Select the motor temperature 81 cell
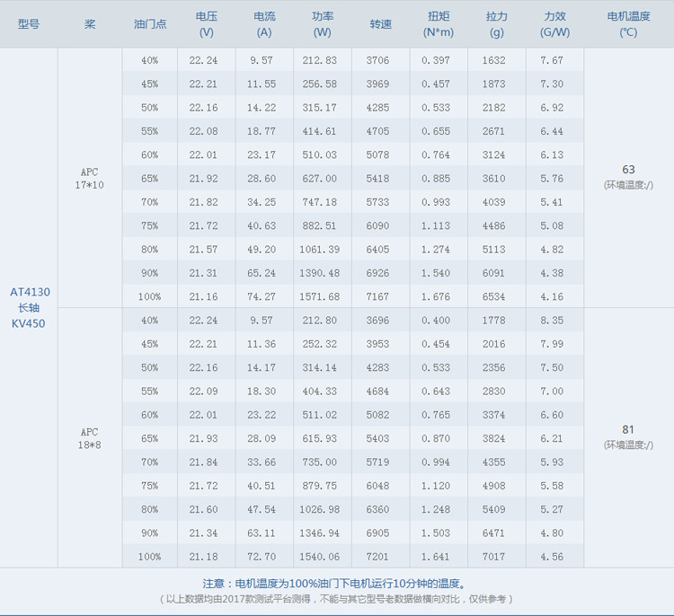Screen dimensions: 674x616 (x=628, y=436)
